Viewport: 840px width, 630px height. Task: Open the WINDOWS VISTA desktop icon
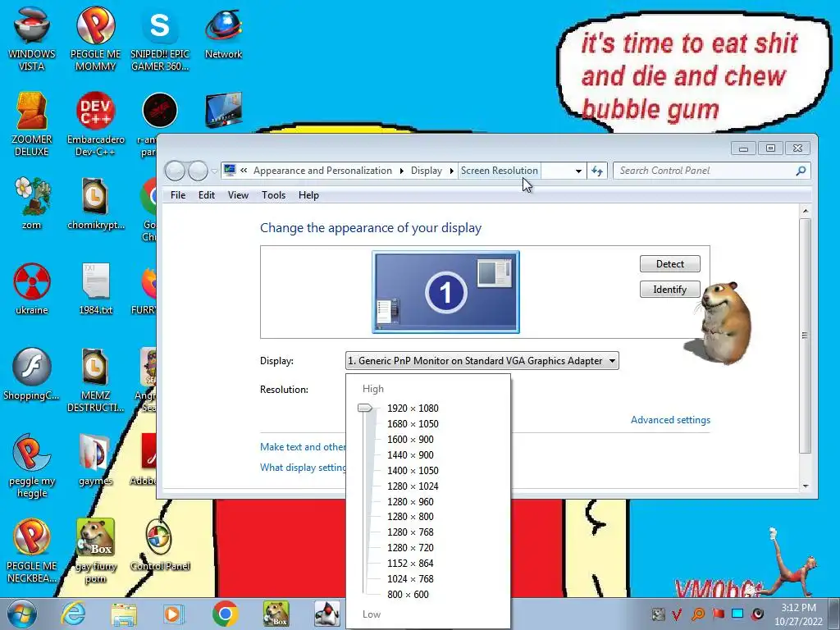click(32, 39)
